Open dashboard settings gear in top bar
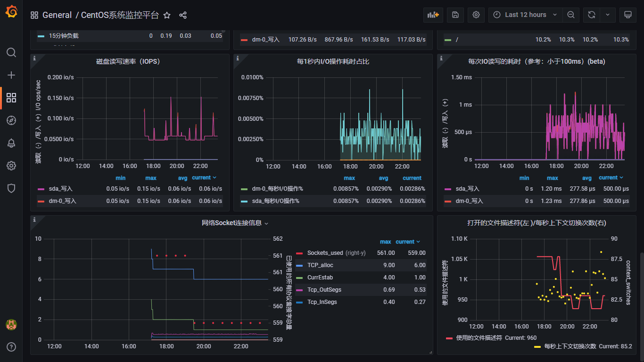The width and height of the screenshot is (644, 362). (476, 15)
